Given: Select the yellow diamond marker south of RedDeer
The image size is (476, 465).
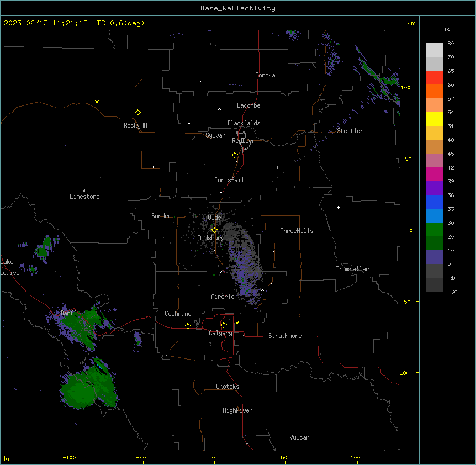Looking at the screenshot, I should pyautogui.click(x=235, y=155).
